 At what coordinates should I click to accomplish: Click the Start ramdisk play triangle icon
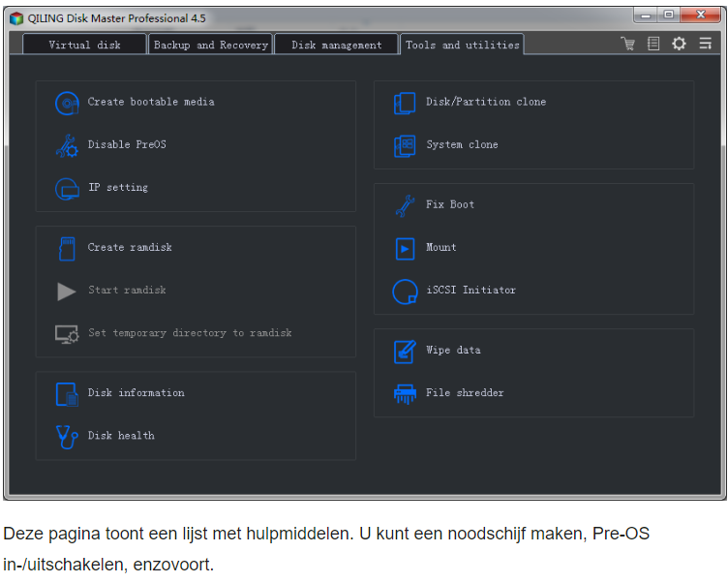67,291
